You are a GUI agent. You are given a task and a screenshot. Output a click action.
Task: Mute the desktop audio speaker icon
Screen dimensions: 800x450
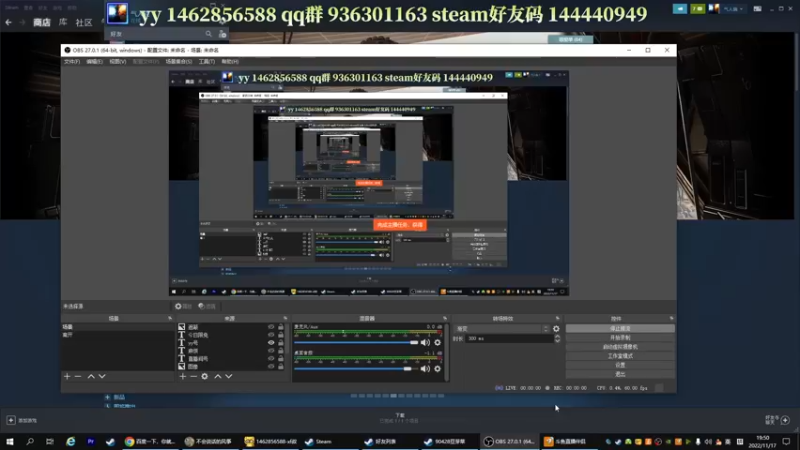point(425,368)
